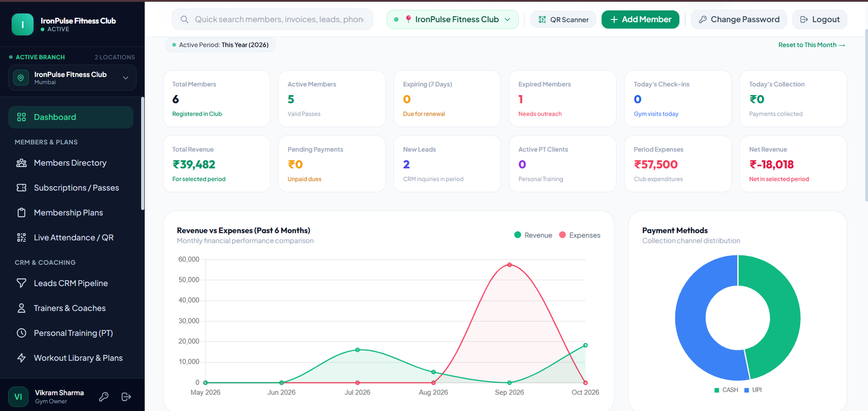
Task: Click the branch location pin icon in sidebar
Action: pyautogui.click(x=21, y=78)
